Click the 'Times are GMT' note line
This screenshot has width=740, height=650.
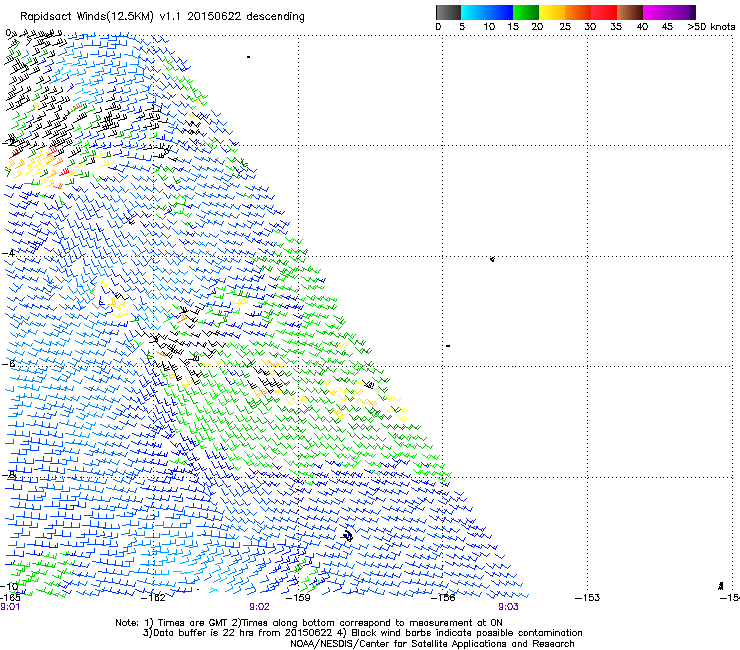tap(309, 623)
